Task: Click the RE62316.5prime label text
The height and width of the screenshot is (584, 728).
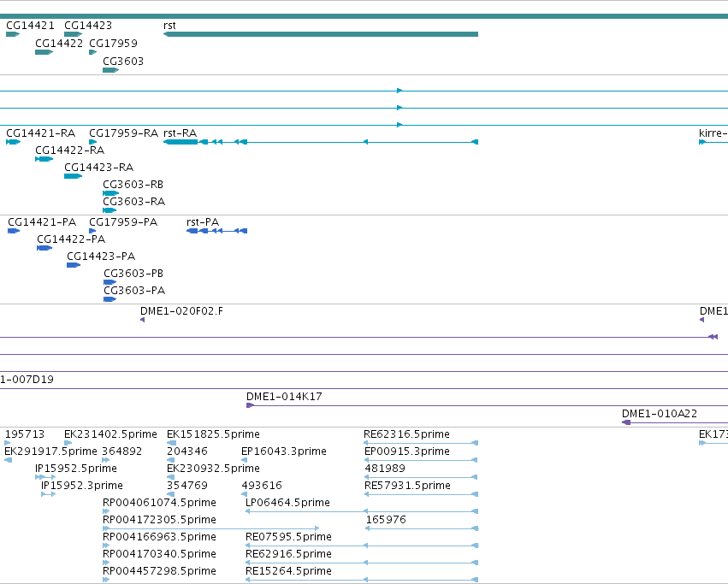Action: (406, 434)
